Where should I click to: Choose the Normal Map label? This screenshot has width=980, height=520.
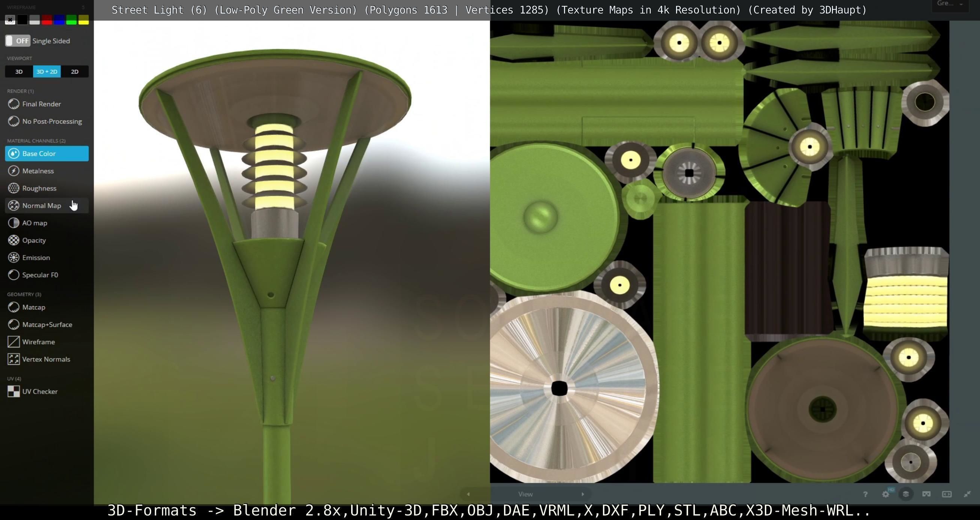point(42,205)
